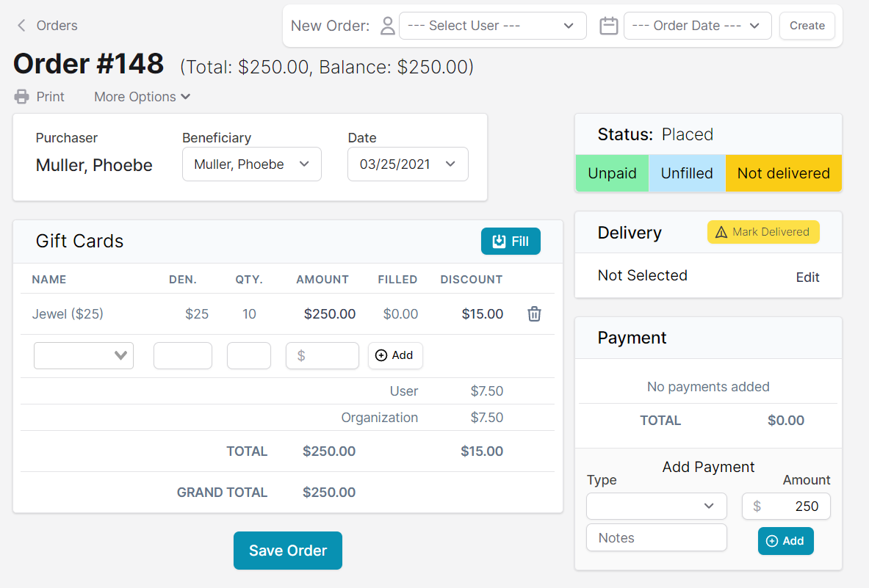Click the Add payment button

coord(785,541)
